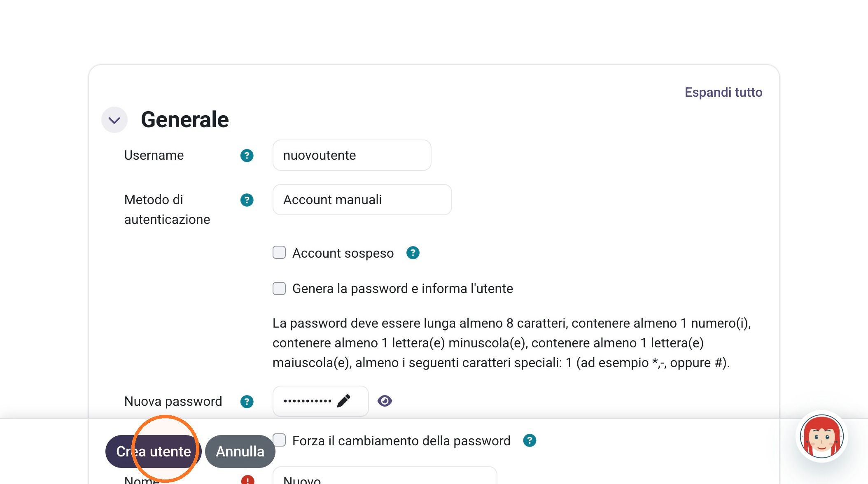Focus the Username field containing nuovoutente

tap(352, 155)
